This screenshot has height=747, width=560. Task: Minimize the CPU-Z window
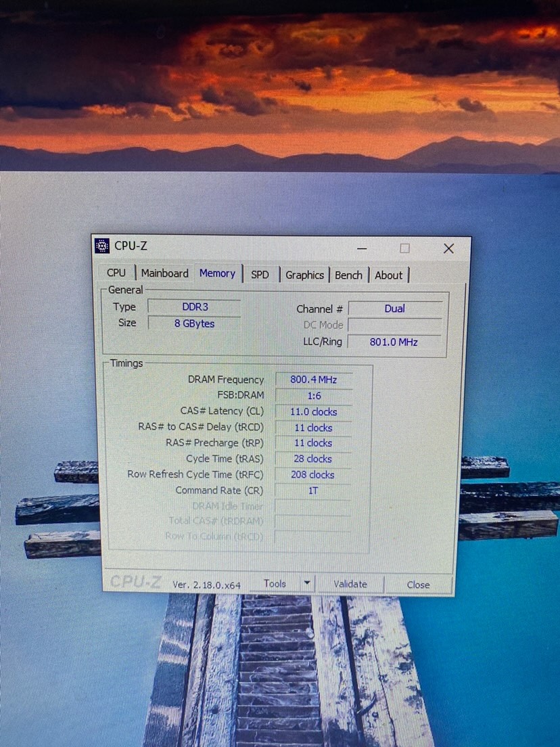point(362,248)
